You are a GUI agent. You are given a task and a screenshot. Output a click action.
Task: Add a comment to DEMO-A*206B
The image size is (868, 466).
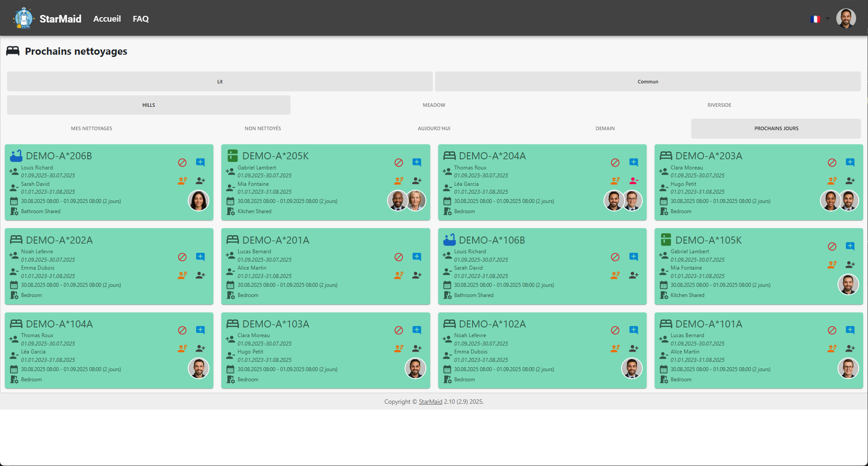[200, 162]
